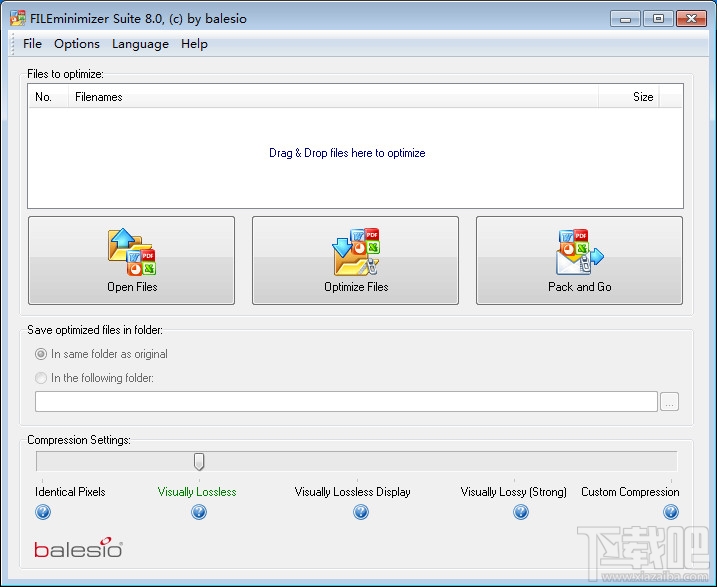Screen dimensions: 717x587
Task: Click the balesio logo
Action: (78, 548)
